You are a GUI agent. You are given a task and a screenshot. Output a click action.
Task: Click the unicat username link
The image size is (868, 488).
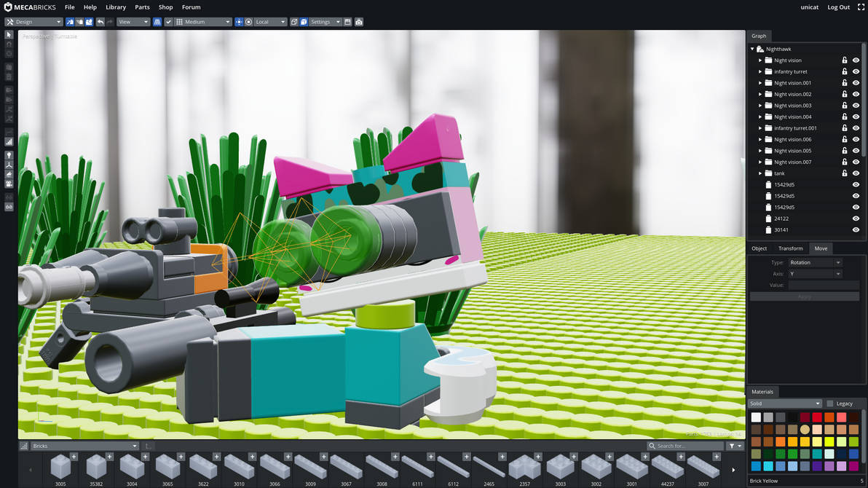coord(809,7)
